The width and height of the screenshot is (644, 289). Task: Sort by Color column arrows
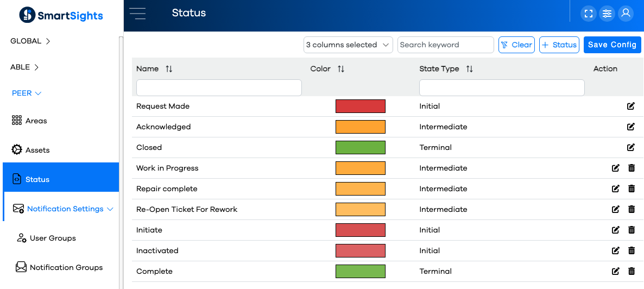click(x=341, y=69)
